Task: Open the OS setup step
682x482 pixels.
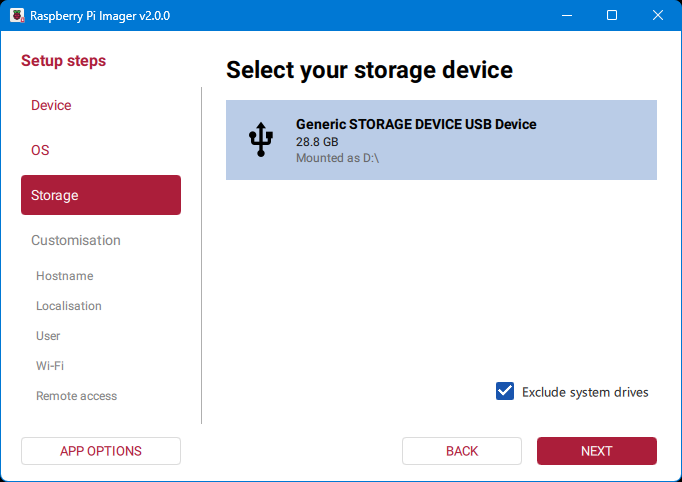Action: point(40,150)
